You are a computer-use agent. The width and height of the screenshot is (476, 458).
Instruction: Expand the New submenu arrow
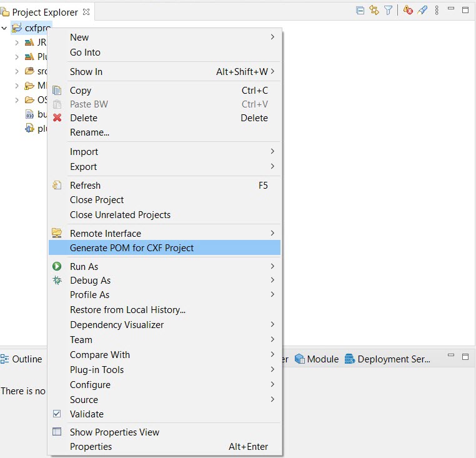[272, 37]
